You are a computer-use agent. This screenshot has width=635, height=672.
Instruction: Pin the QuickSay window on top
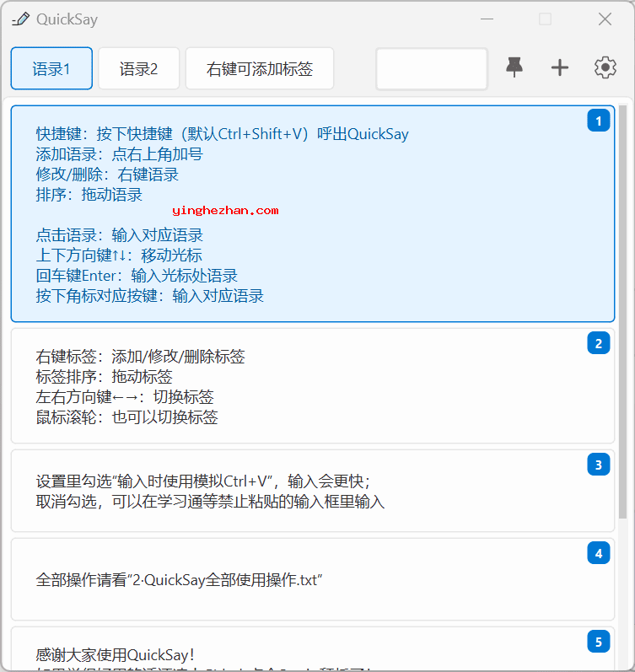(x=514, y=67)
